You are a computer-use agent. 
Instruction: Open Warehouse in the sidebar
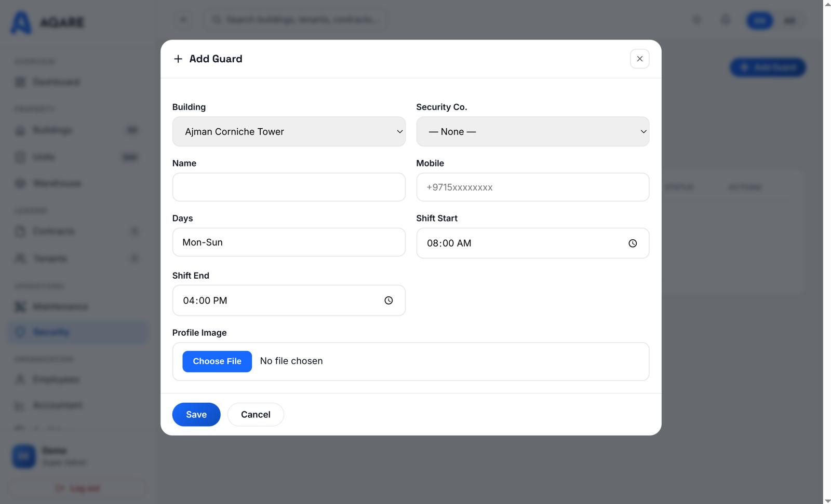[x=78, y=183]
